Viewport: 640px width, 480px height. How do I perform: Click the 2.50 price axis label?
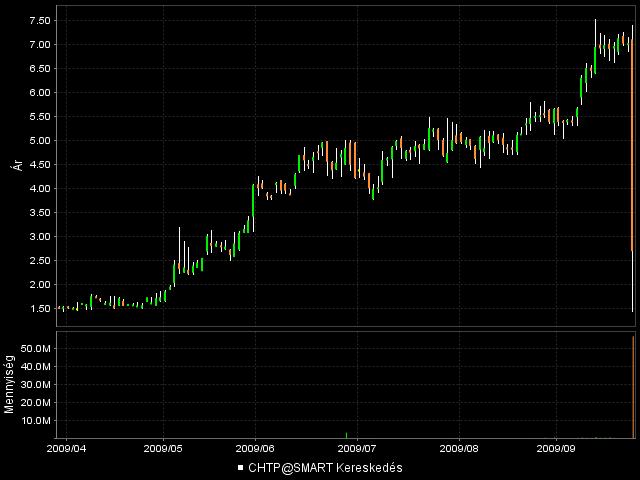(40, 260)
